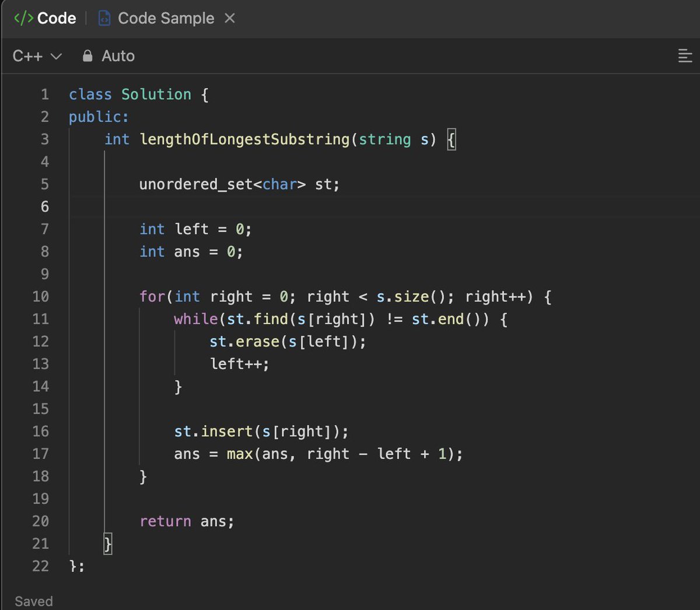
Task: Close the Code Sample tab
Action: coord(230,19)
